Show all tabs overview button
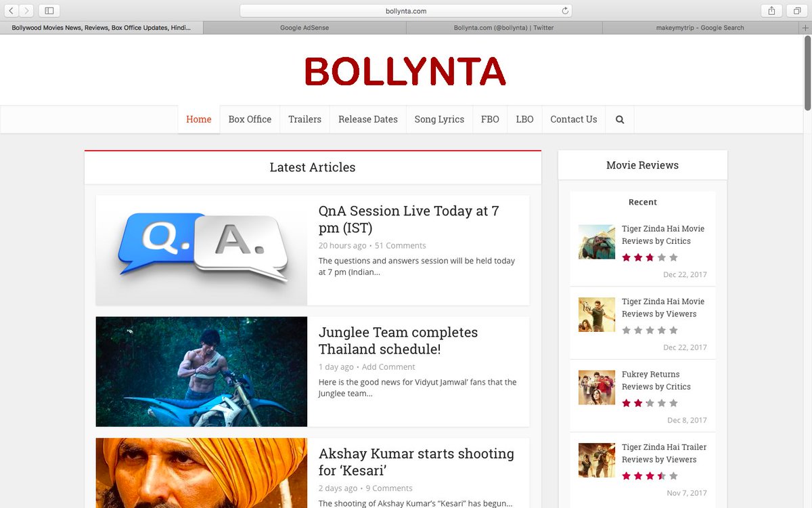The image size is (812, 508). (x=798, y=11)
